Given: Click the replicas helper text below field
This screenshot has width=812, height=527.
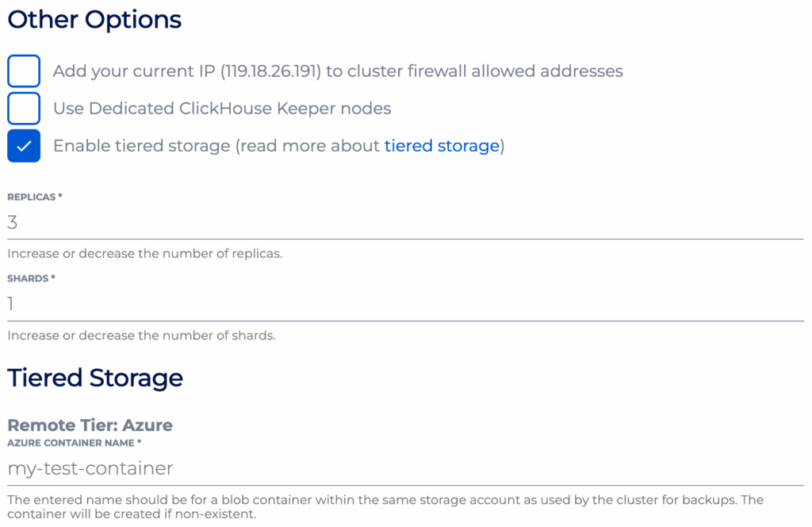Looking at the screenshot, I should coord(144,254).
